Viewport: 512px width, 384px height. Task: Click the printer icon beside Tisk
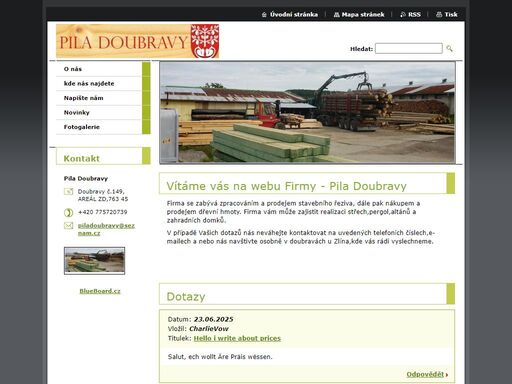click(439, 15)
